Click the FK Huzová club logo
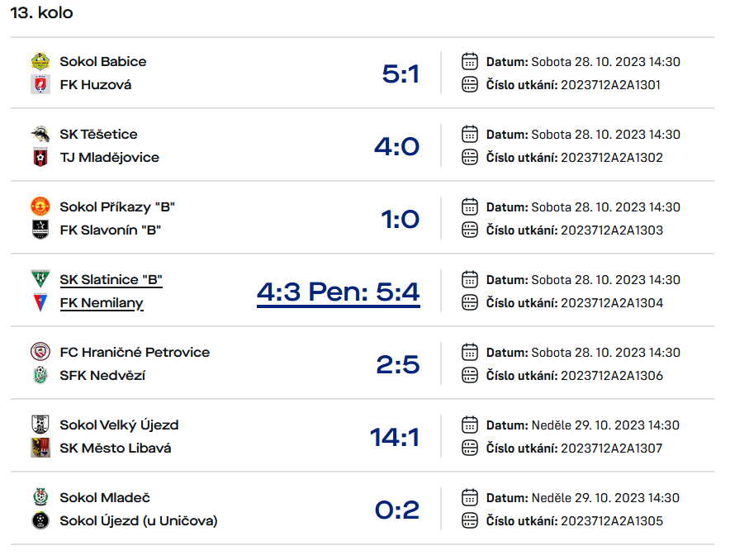This screenshot has width=730, height=560. point(40,85)
